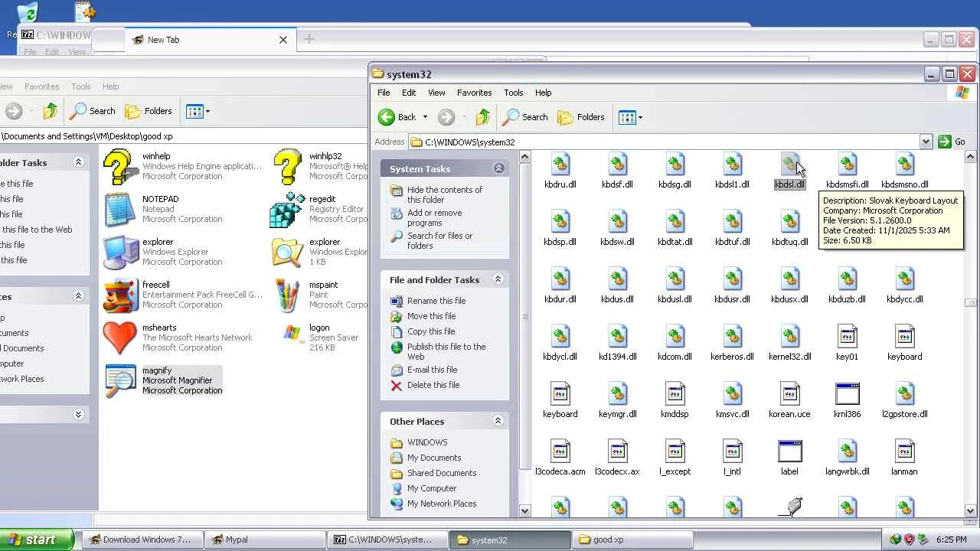Viewport: 980px width, 551px height.
Task: Click Search button in system32 toolbar
Action: point(525,117)
